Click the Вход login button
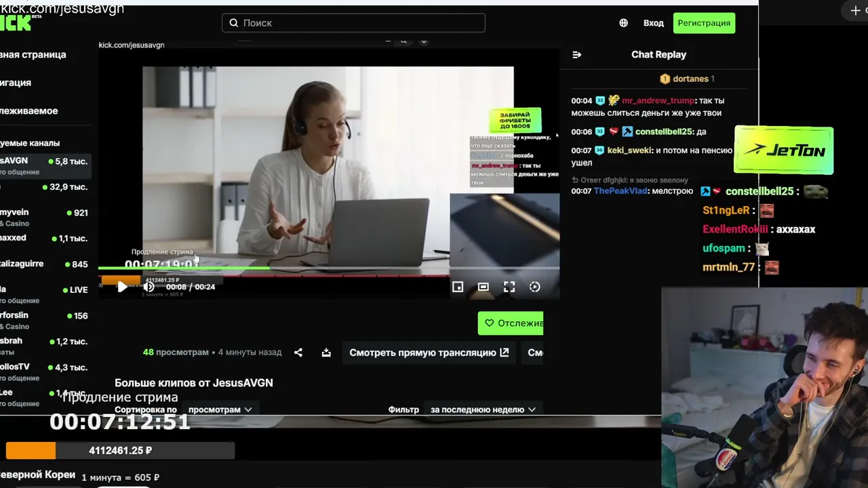 pyautogui.click(x=654, y=23)
